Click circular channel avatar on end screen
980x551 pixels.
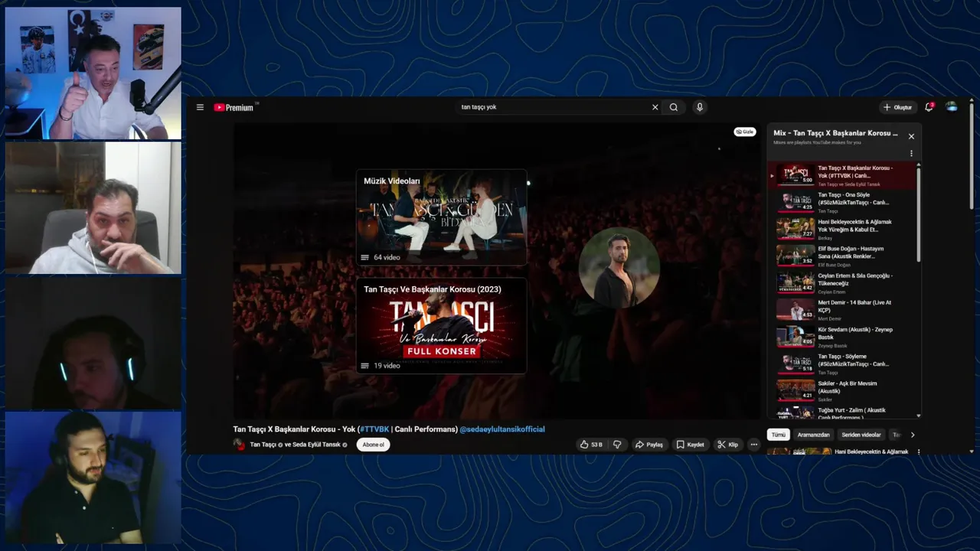coord(619,267)
